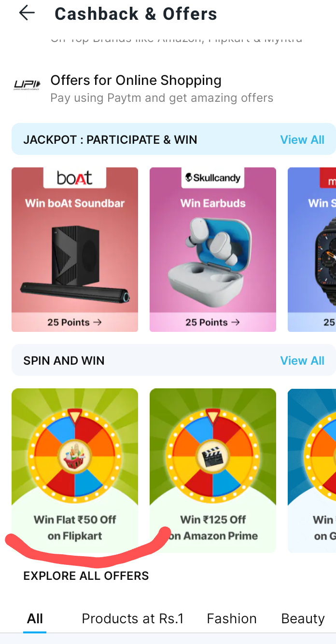Open the Win boAt Soundbar card
The image size is (336, 644).
75,249
